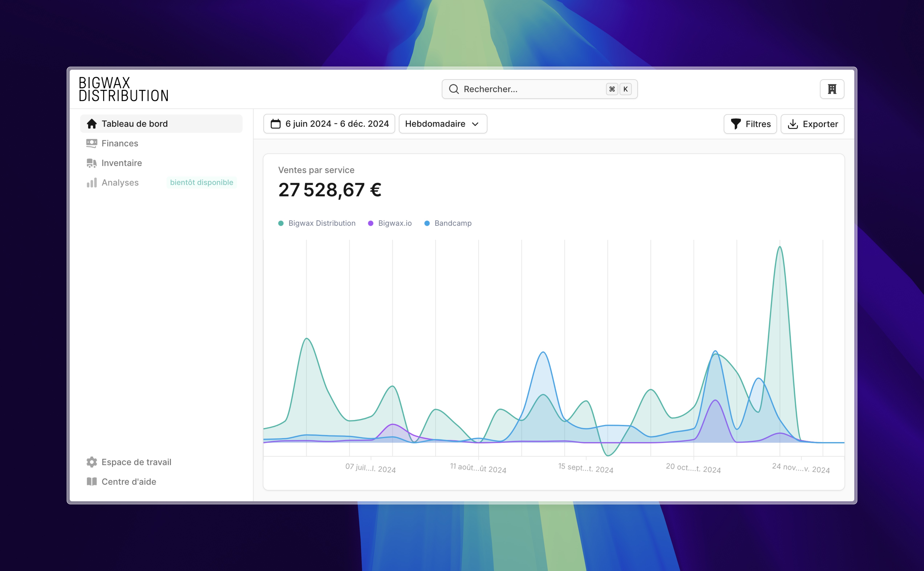The height and width of the screenshot is (571, 924).
Task: Click the search magnifier icon
Action: coord(453,89)
